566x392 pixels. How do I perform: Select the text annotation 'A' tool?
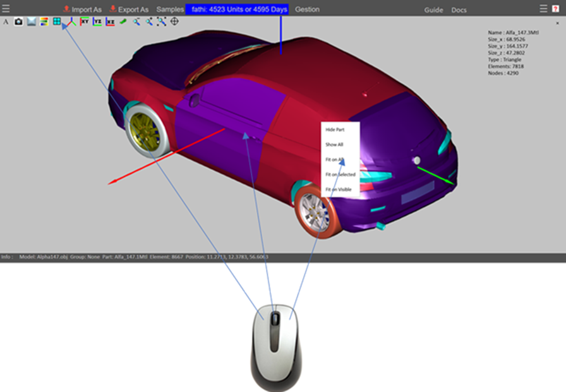click(x=6, y=21)
